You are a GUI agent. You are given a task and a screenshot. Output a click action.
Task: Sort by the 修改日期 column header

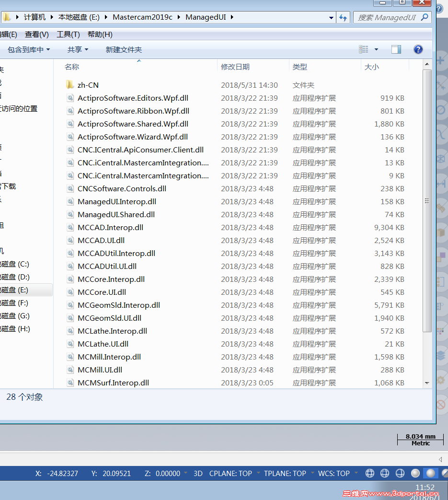point(235,67)
